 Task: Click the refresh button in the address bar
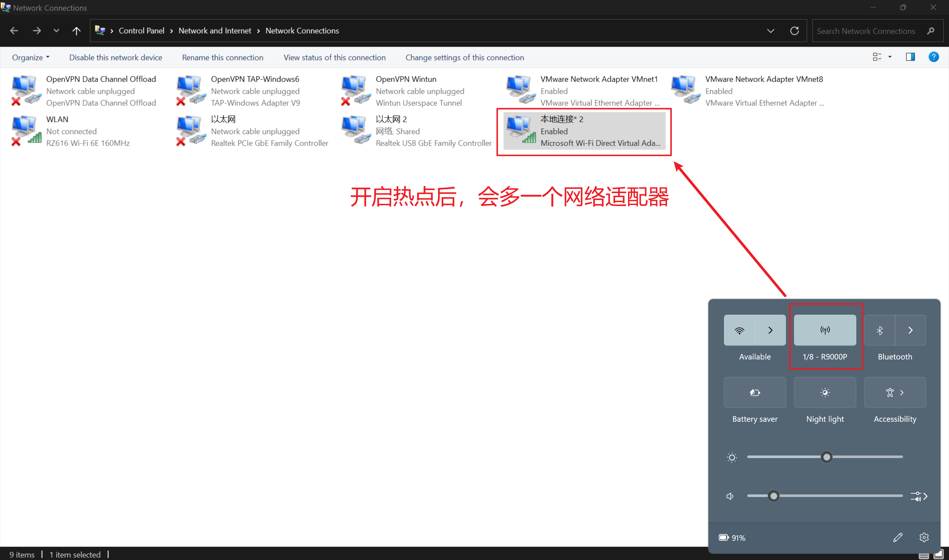pos(794,30)
